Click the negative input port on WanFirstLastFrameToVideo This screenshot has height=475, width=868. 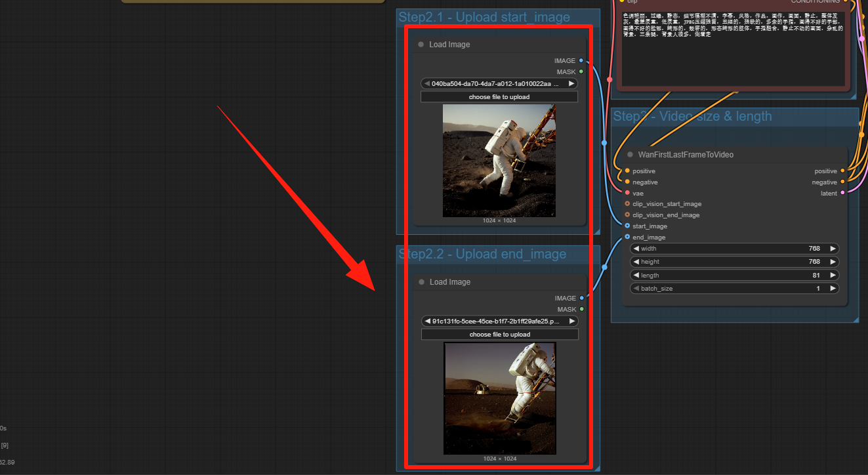pos(627,182)
